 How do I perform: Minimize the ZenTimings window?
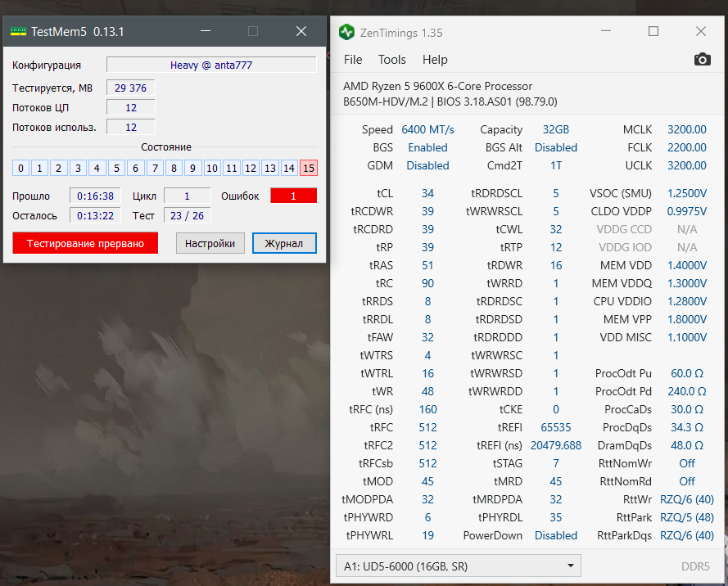click(605, 31)
